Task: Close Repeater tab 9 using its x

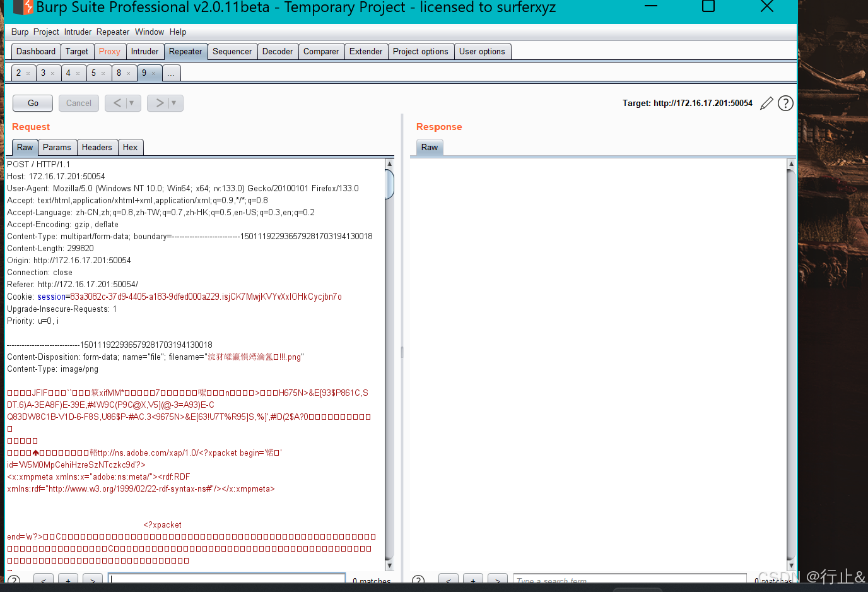Action: point(153,73)
